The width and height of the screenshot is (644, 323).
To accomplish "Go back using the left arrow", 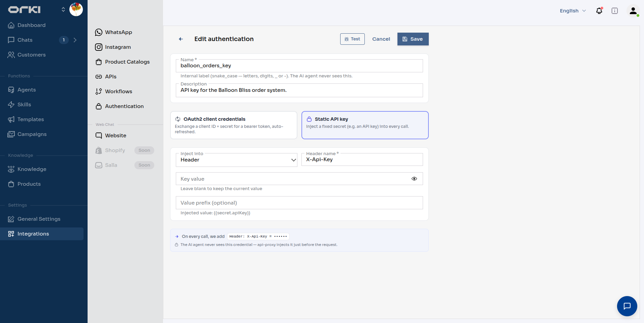I will point(181,39).
